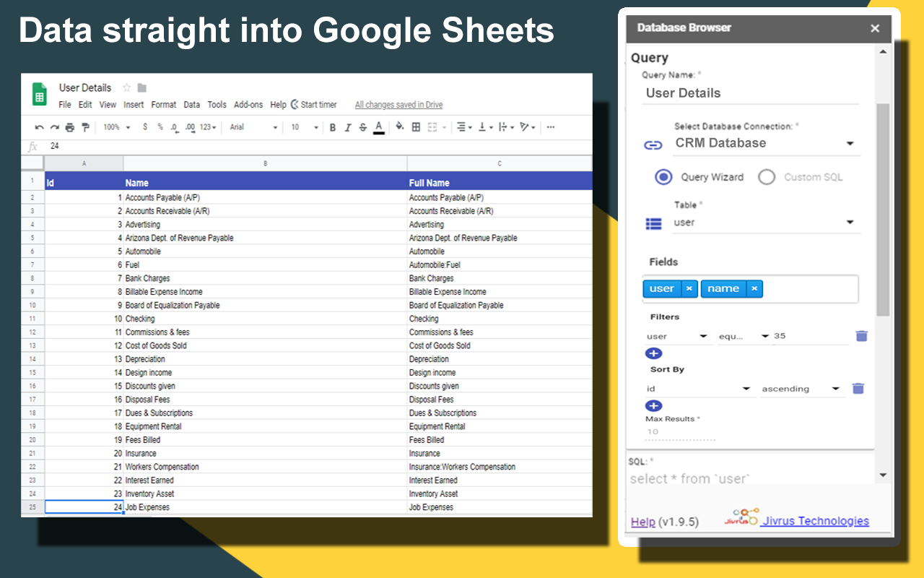Open the Add-ons menu
This screenshot has height=578, width=924.
point(248,104)
